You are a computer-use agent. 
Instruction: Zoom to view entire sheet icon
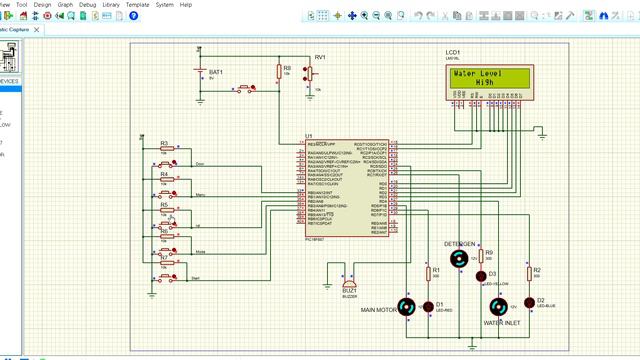point(388,16)
